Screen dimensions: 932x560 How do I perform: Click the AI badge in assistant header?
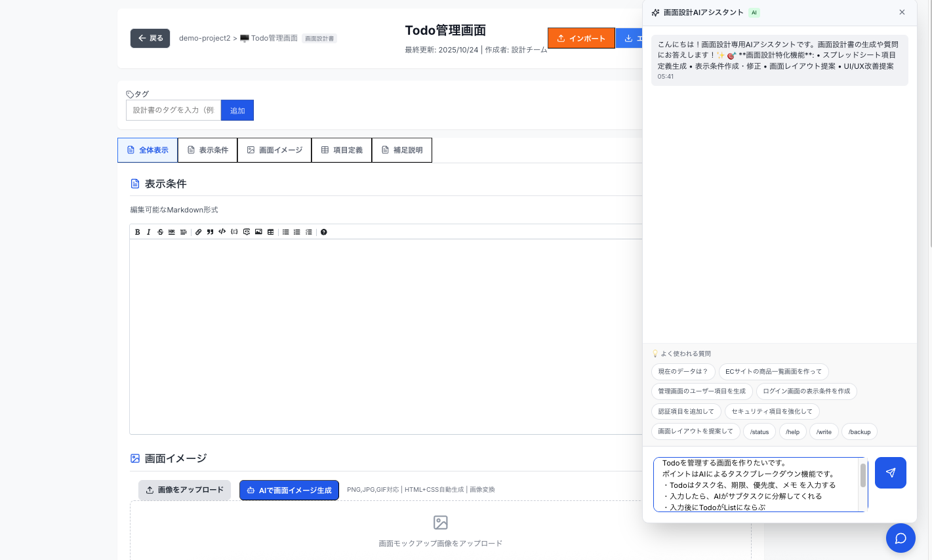click(x=754, y=12)
